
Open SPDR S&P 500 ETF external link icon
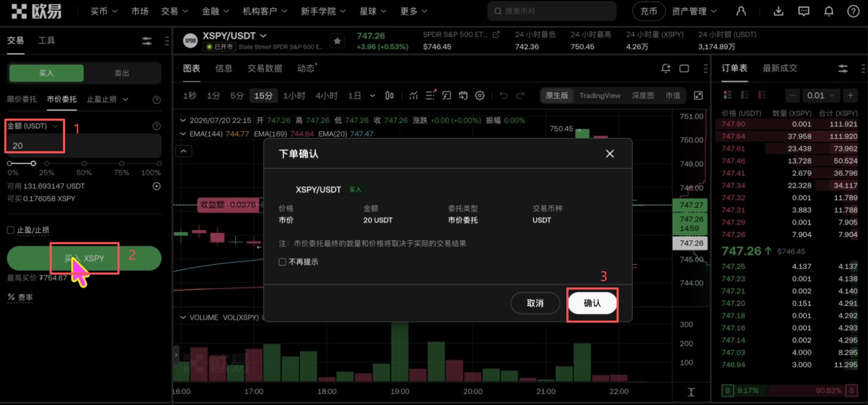(x=496, y=34)
